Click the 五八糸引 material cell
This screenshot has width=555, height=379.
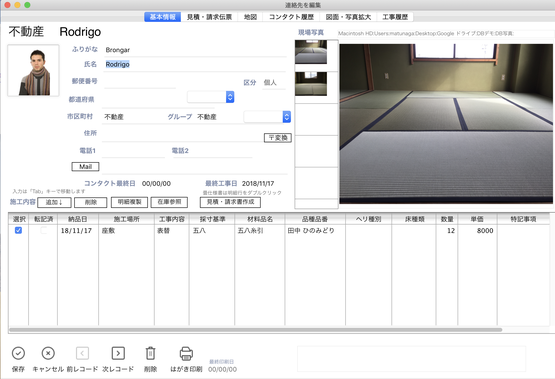click(259, 231)
